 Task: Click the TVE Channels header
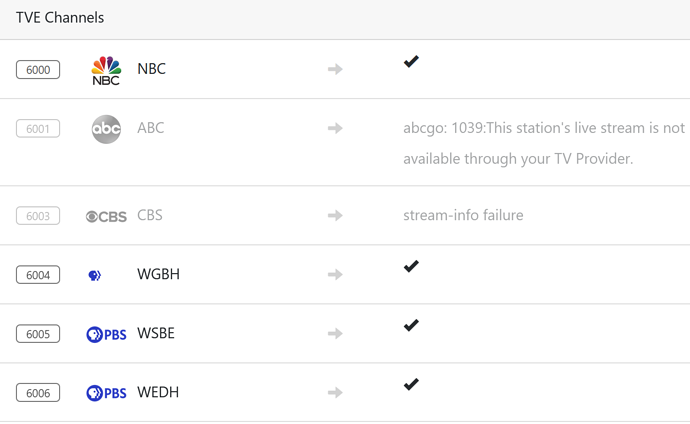(60, 18)
